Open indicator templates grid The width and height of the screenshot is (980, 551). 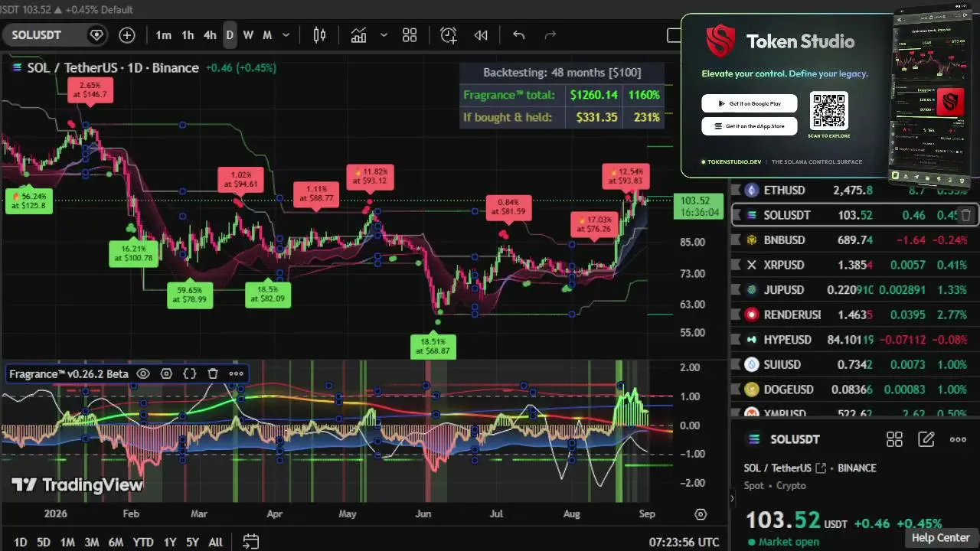410,35
